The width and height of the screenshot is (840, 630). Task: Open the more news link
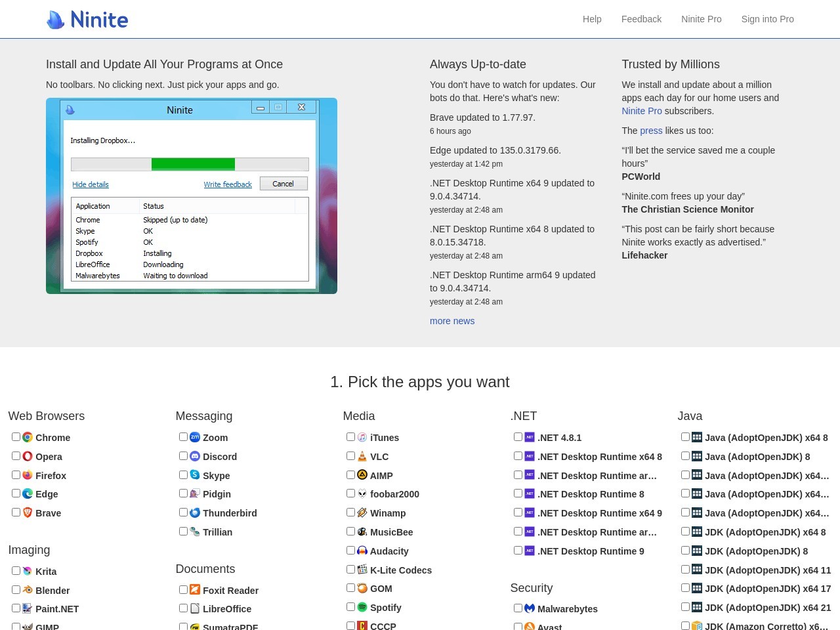(x=452, y=321)
